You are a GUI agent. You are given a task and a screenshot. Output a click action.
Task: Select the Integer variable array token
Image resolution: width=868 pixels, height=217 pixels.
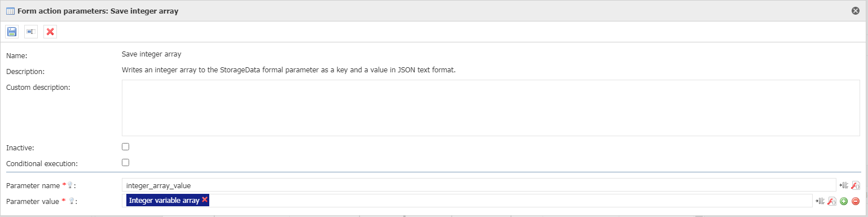164,200
